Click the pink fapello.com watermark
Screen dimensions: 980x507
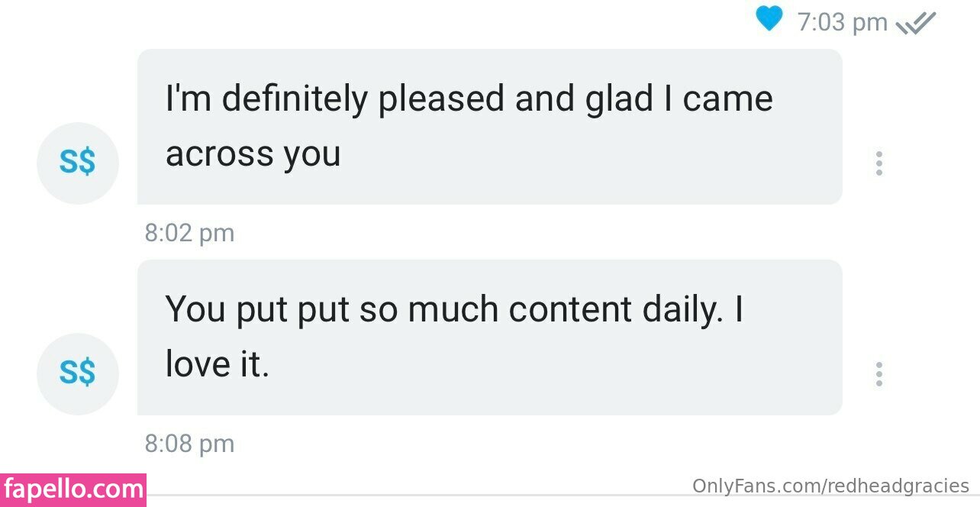(73, 489)
